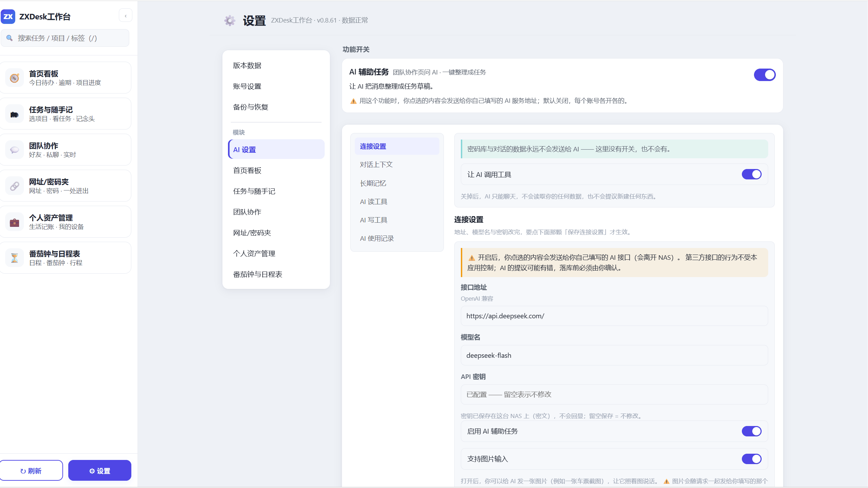Open the 网址/密码夹 link icon
This screenshot has height=488, width=868.
pos(14,186)
